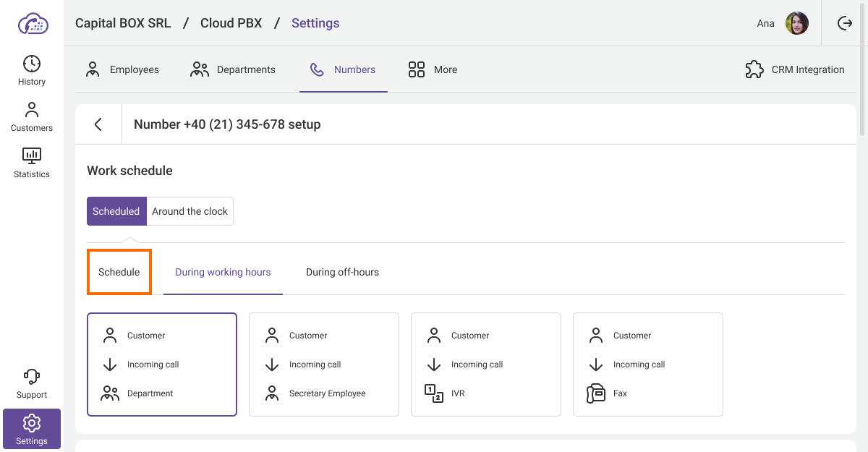The width and height of the screenshot is (868, 452).
Task: Choose the IVR call routing card
Action: 486,364
